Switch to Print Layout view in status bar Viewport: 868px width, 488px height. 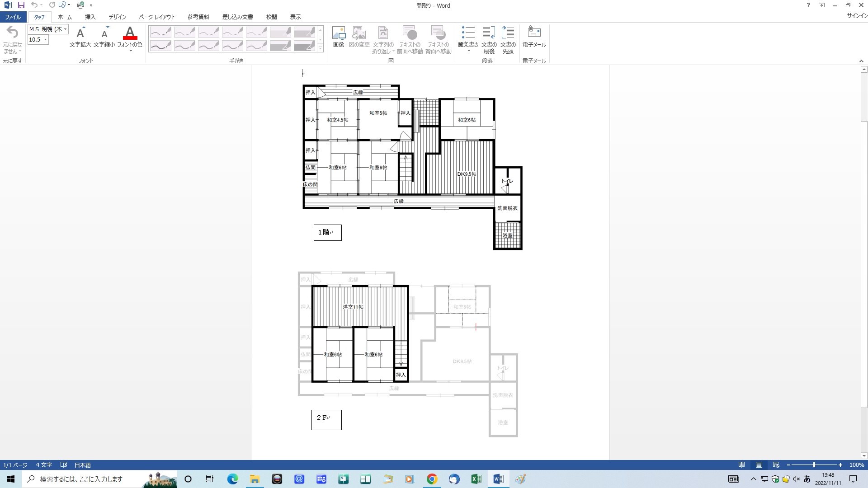759,465
